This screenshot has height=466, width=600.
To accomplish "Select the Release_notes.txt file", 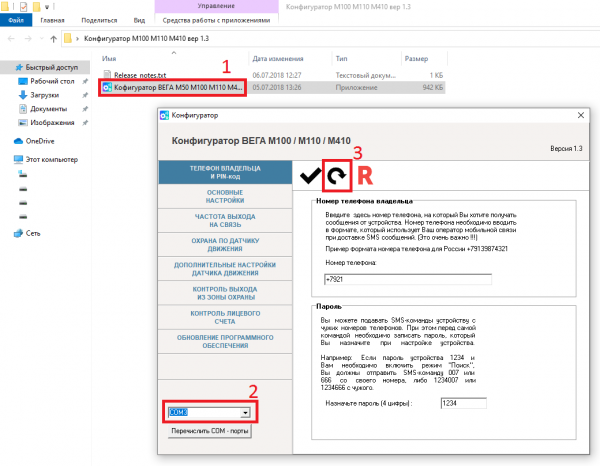I will point(140,75).
